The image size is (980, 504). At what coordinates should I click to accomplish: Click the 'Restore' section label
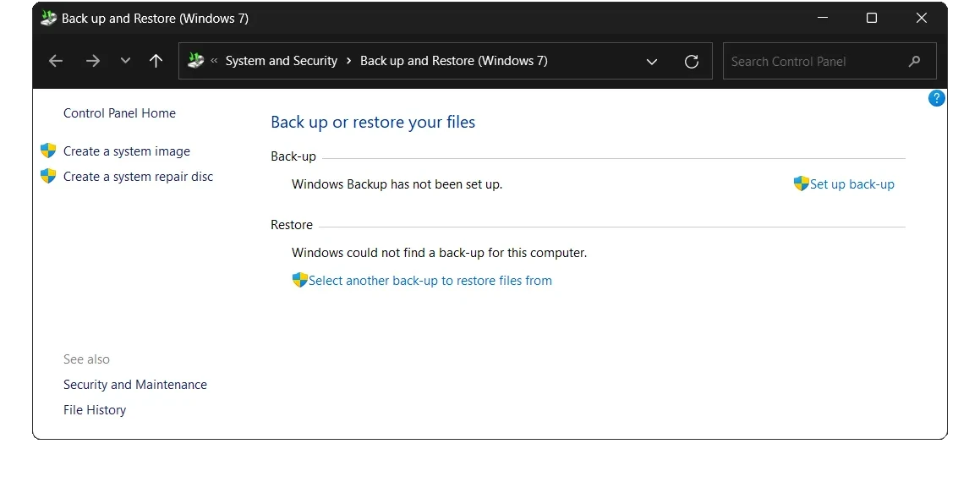291,225
